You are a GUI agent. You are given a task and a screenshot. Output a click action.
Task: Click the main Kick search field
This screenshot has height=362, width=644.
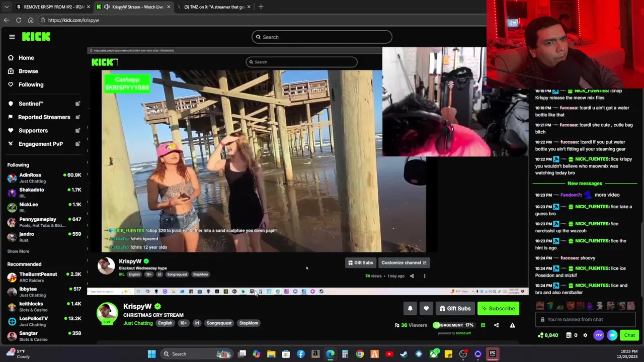(322, 37)
